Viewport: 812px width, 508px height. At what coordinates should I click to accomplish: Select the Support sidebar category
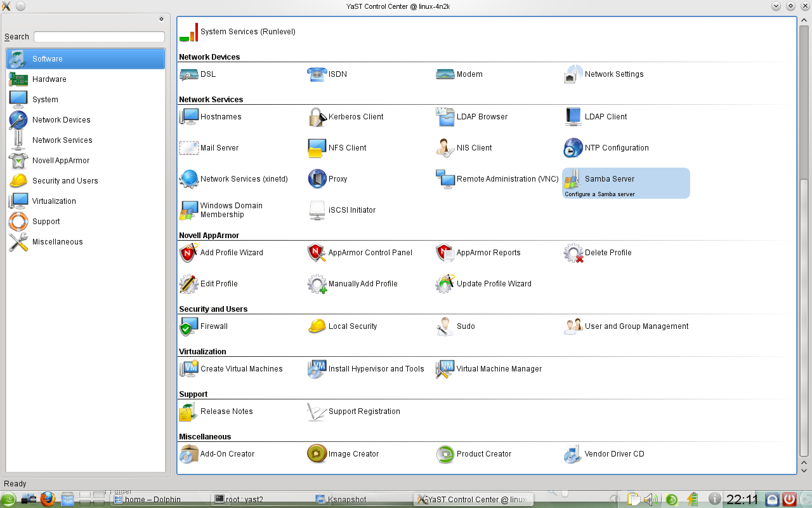click(x=86, y=222)
